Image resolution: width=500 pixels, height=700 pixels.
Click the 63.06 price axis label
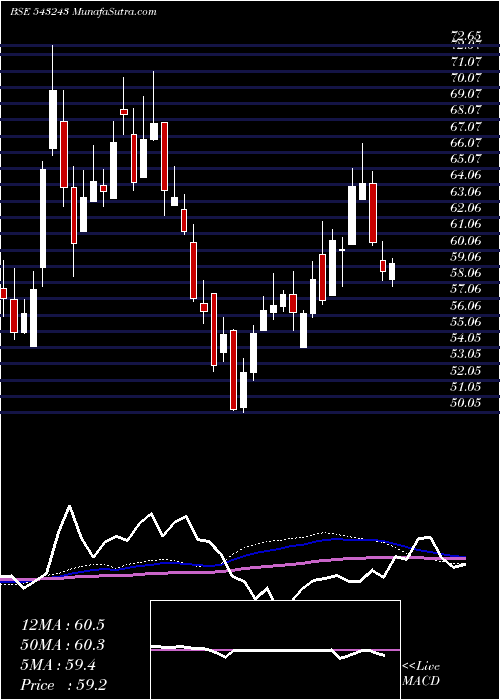point(466,192)
